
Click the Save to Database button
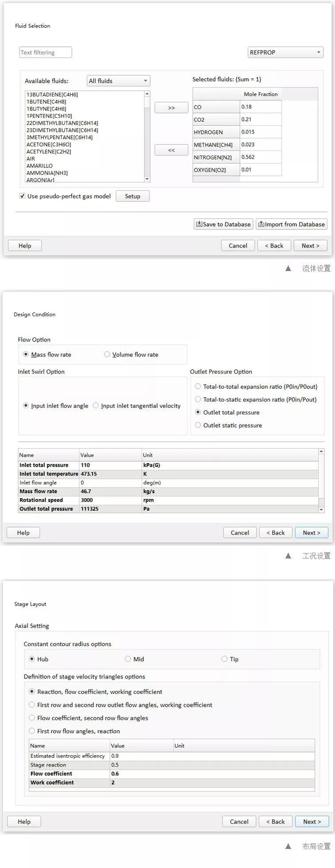pos(223,224)
